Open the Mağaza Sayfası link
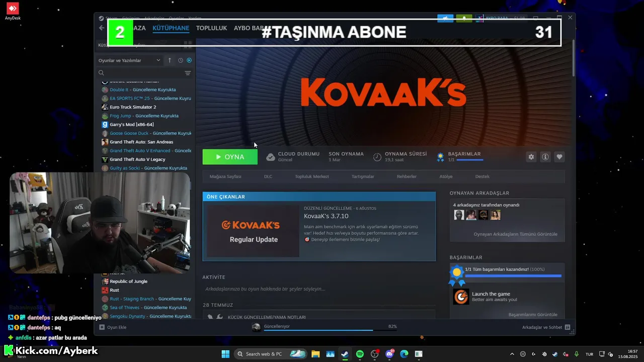The image size is (644, 362). tap(225, 176)
